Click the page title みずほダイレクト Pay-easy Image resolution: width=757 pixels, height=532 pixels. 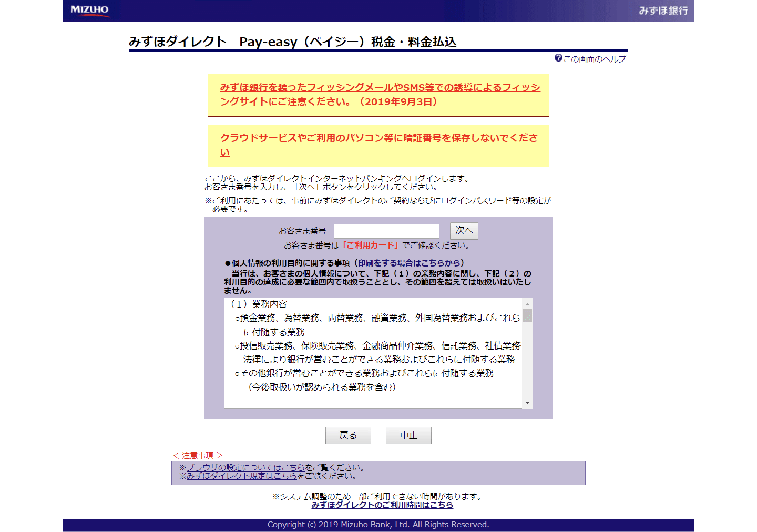coord(292,42)
